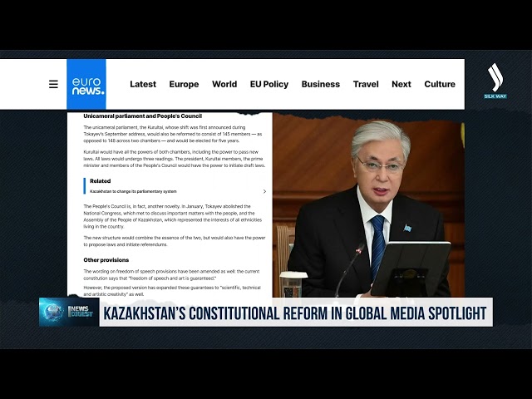Viewport: 532px width, 399px height.
Task: Click the Kazakhstan's Constitutional Reform headline banner
Action: (x=295, y=313)
